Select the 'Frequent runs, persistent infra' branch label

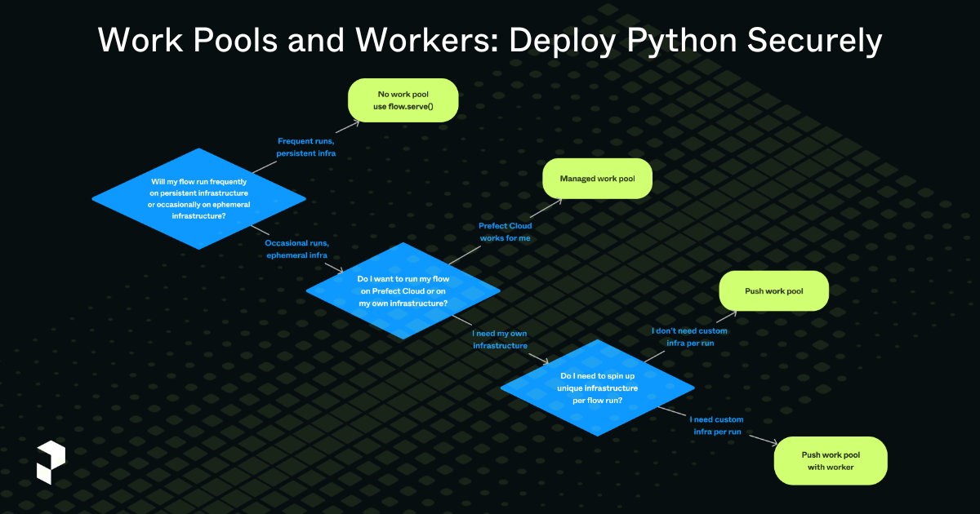[x=305, y=147]
